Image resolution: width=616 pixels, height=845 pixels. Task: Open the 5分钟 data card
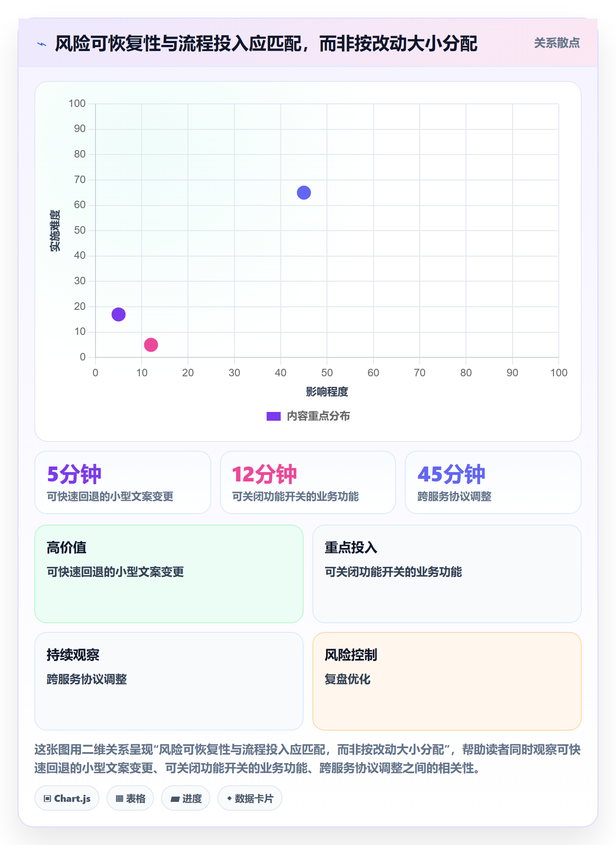(123, 482)
